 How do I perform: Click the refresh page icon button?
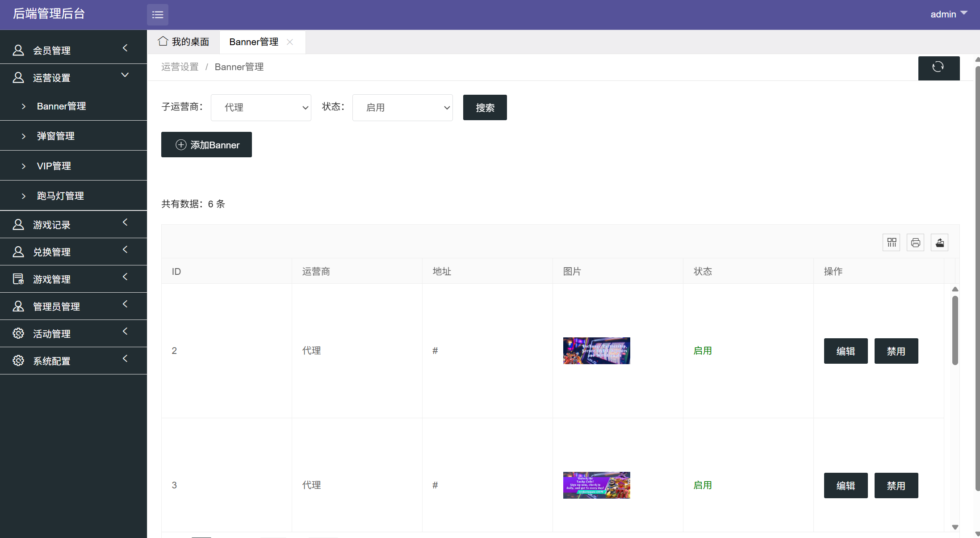click(x=938, y=68)
